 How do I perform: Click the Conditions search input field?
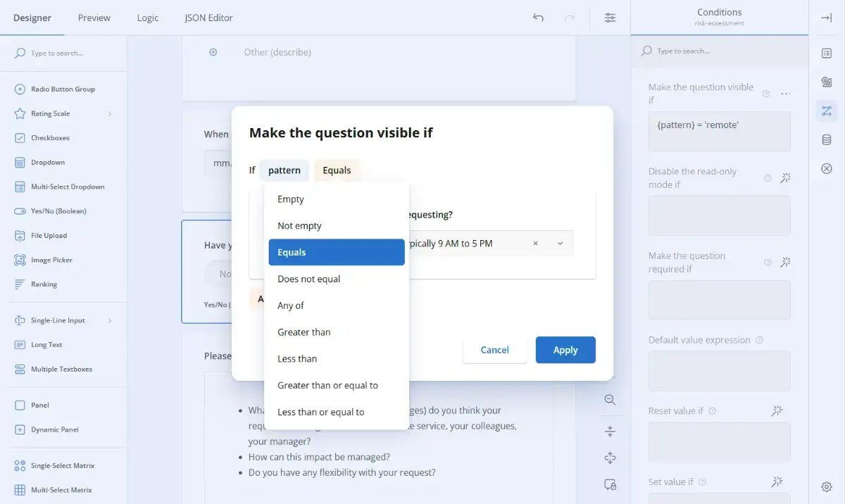tap(718, 51)
